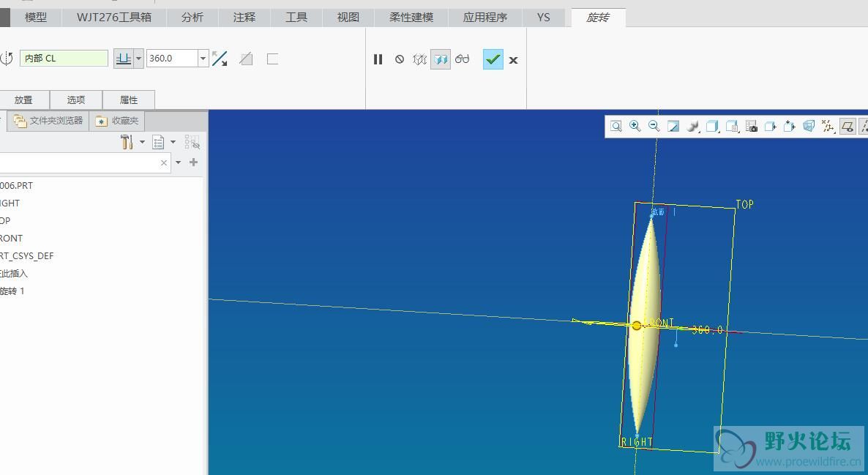Select the 旋转 ribbon tab

598,17
